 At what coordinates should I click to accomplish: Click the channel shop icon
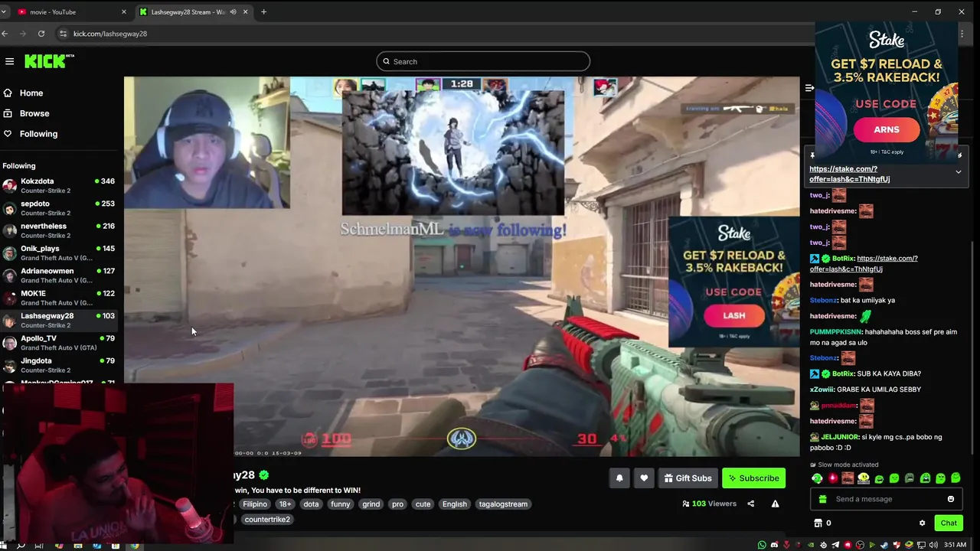coord(818,523)
